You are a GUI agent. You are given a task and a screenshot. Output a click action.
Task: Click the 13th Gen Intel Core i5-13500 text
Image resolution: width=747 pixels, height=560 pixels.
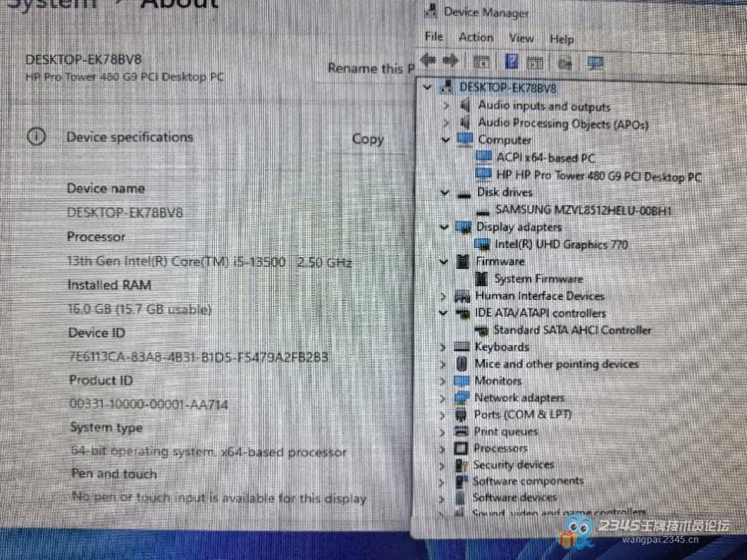click(209, 262)
